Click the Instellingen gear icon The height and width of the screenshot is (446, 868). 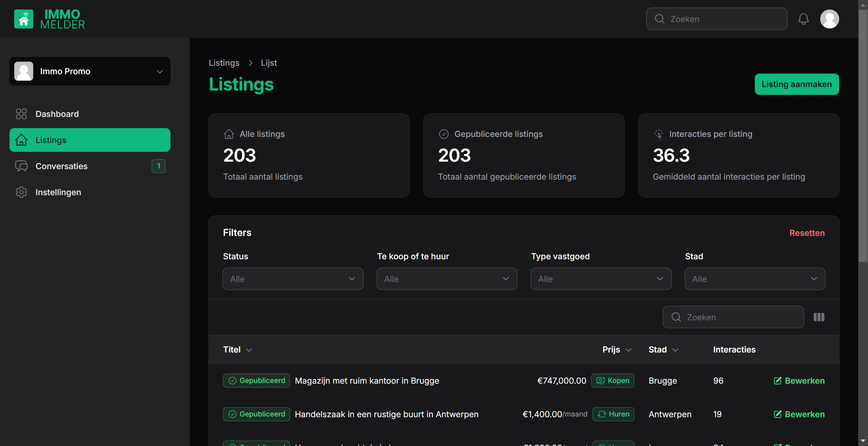pos(21,192)
